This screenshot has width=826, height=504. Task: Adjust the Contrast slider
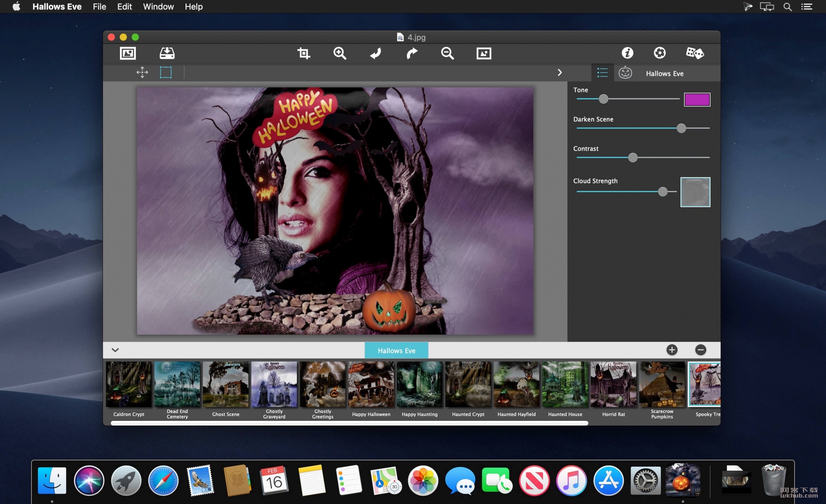(x=633, y=157)
